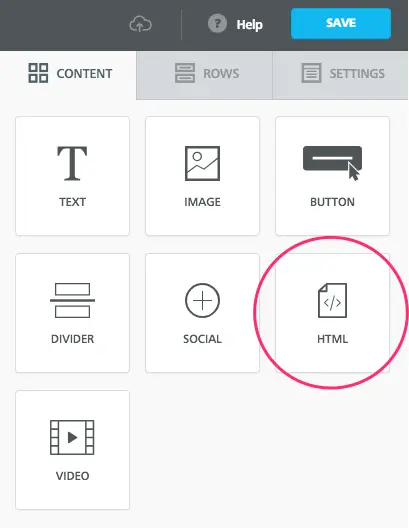Click the HTML code file icon
The image size is (409, 528).
pyautogui.click(x=332, y=300)
